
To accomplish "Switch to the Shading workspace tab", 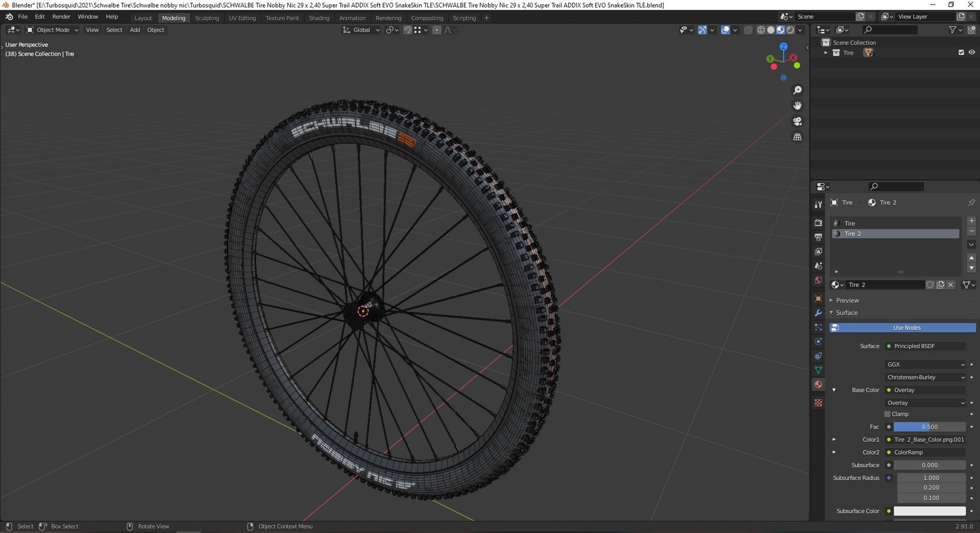I will coord(319,18).
